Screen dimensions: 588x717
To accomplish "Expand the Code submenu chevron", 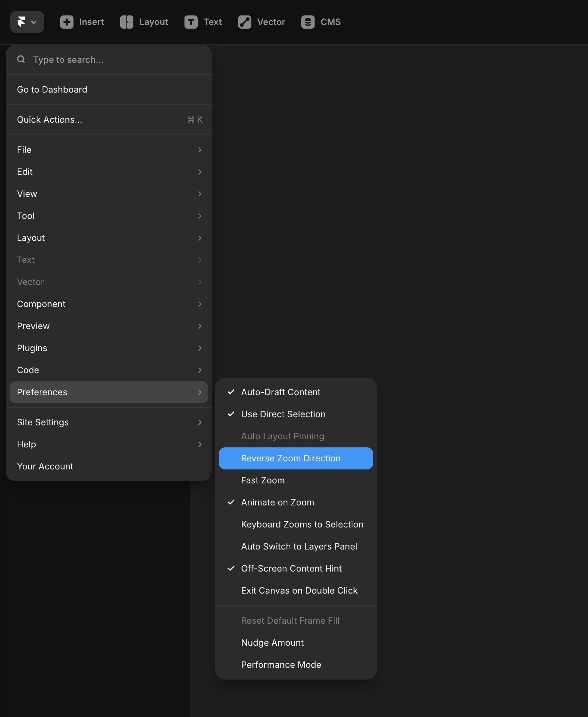I will pyautogui.click(x=200, y=370).
